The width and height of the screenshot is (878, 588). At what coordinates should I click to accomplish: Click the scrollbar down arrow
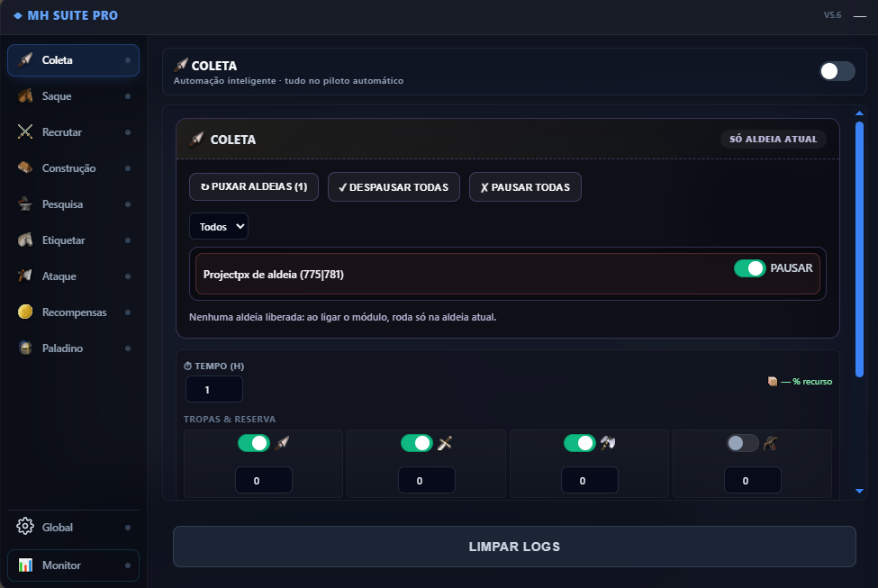click(859, 491)
